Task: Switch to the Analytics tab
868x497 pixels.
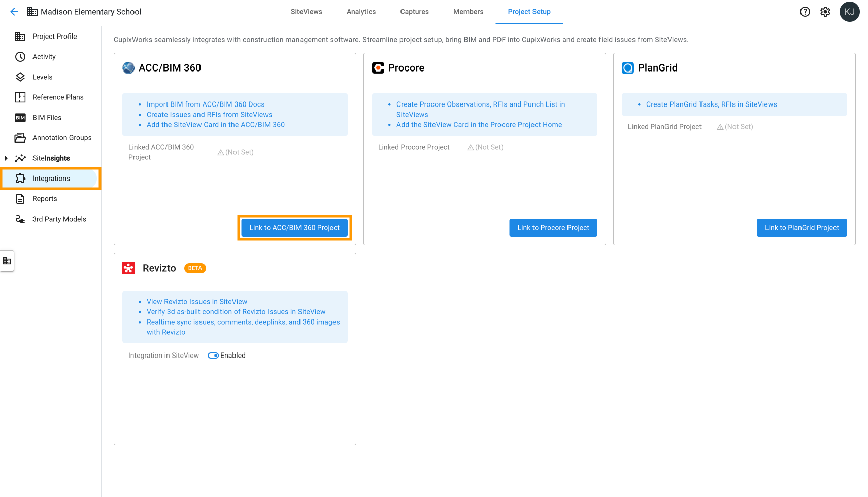Action: (361, 12)
